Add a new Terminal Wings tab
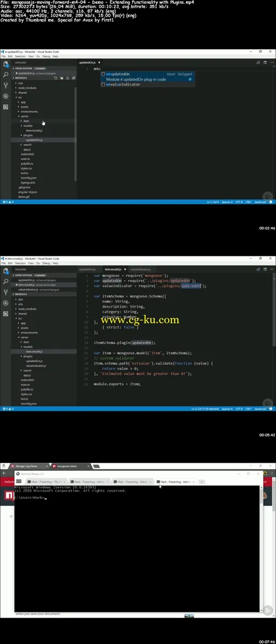Image resolution: width=276 pixels, height=644 pixels. point(203,482)
